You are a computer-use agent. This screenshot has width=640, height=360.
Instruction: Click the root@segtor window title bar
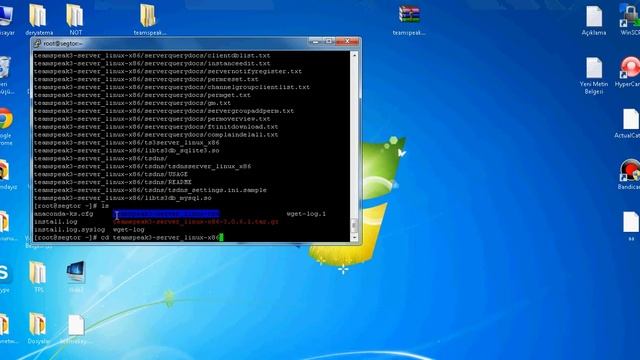[171, 43]
